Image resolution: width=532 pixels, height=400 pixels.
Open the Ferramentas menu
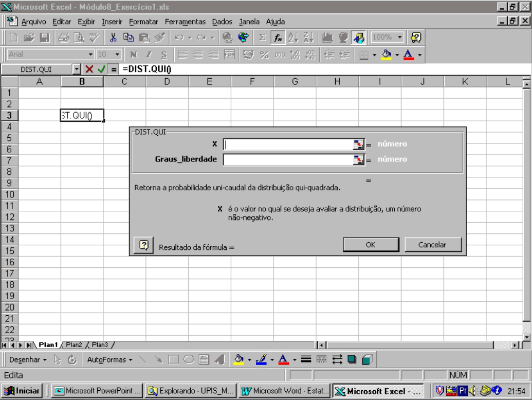[185, 22]
